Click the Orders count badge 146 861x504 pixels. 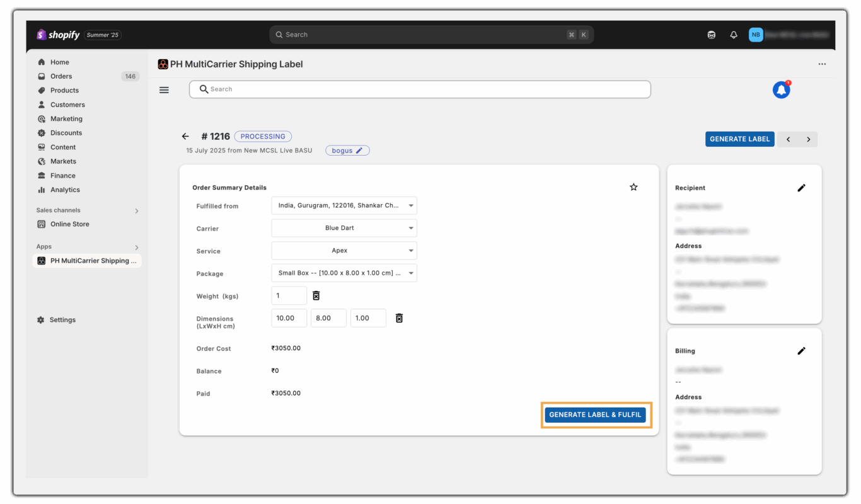coord(130,76)
